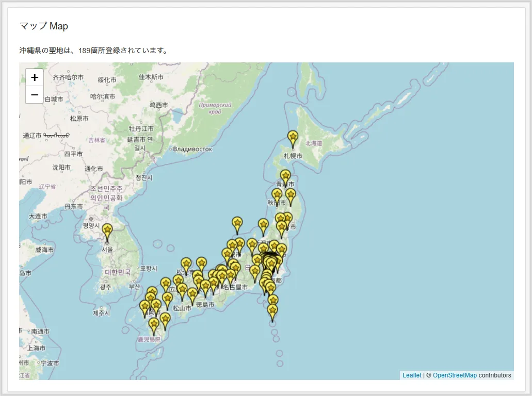Select the star marker near Sapporo
This screenshot has height=396, width=532.
293,138
